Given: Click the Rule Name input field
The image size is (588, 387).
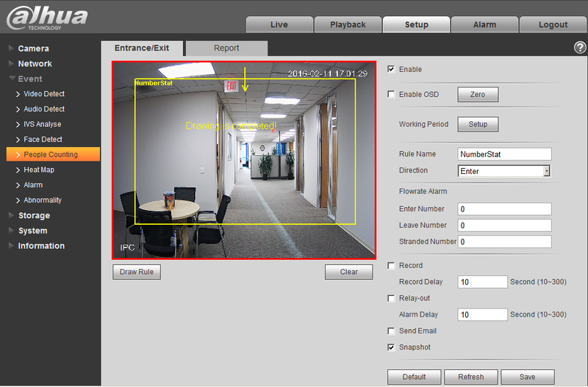Looking at the screenshot, I should (504, 154).
